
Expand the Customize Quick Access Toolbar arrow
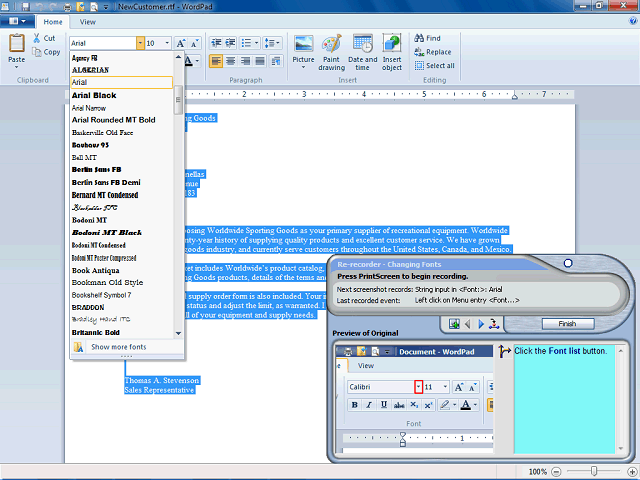tap(106, 7)
